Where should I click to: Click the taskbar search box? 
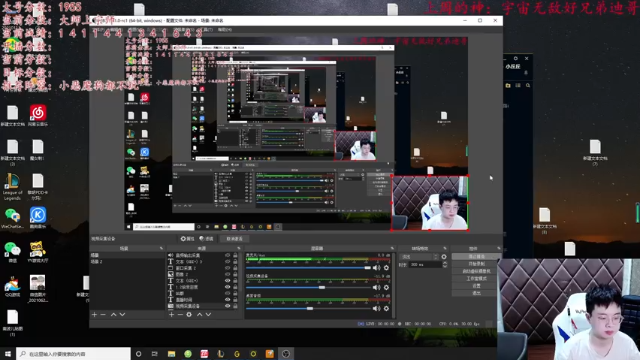[x=73, y=354]
